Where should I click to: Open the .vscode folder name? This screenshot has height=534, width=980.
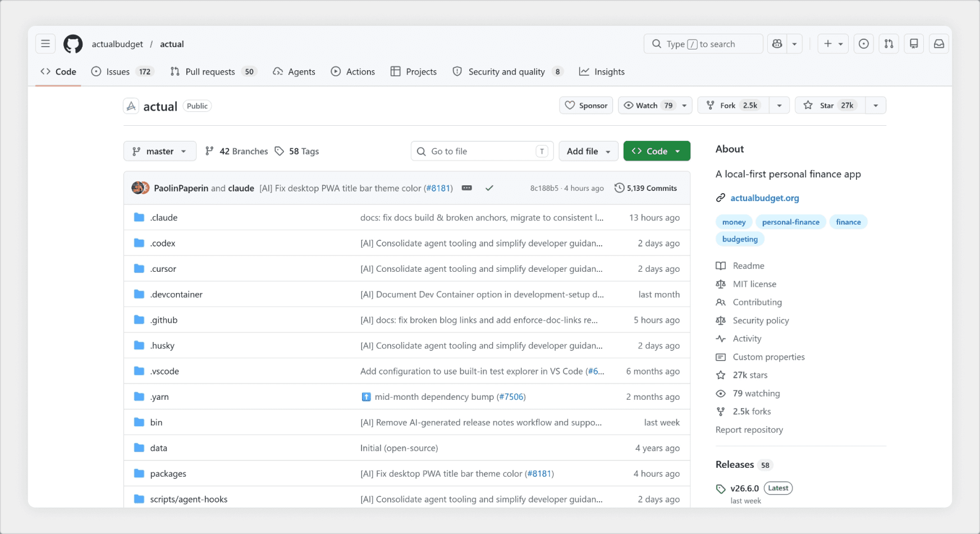click(x=164, y=371)
